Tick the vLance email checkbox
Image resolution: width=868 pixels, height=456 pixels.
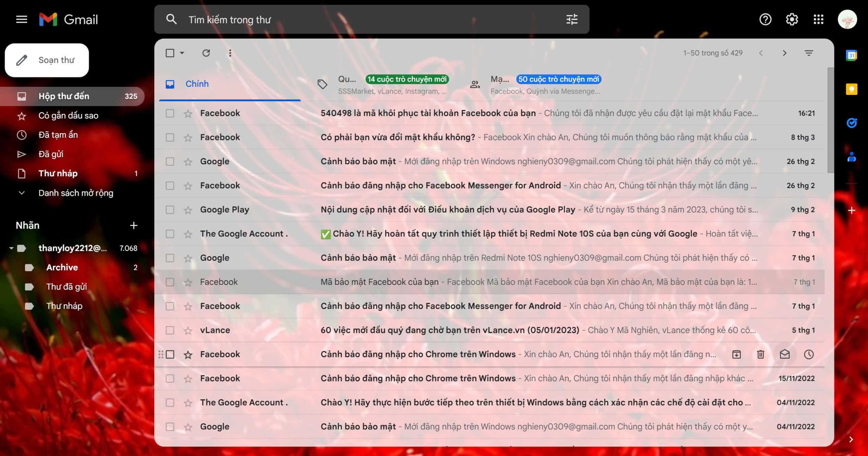170,330
